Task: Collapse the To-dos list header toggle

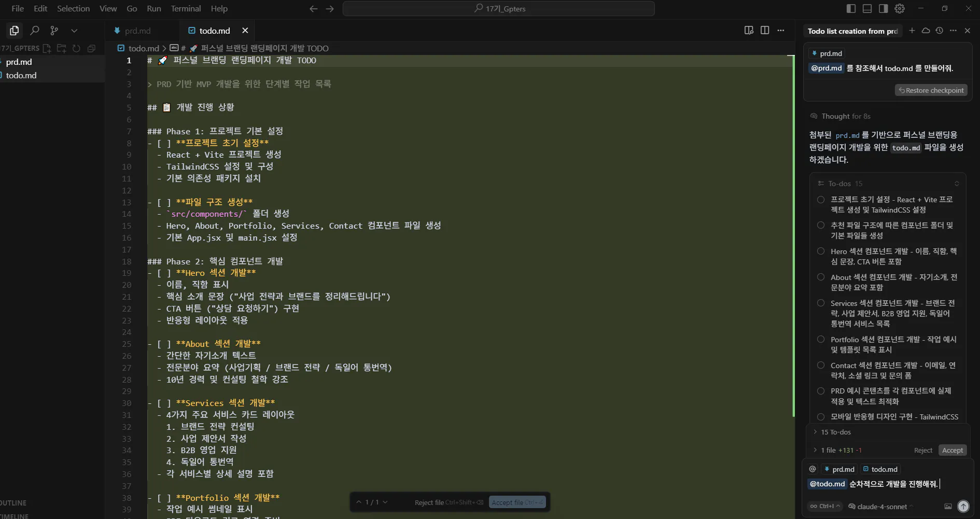Action: click(957, 184)
